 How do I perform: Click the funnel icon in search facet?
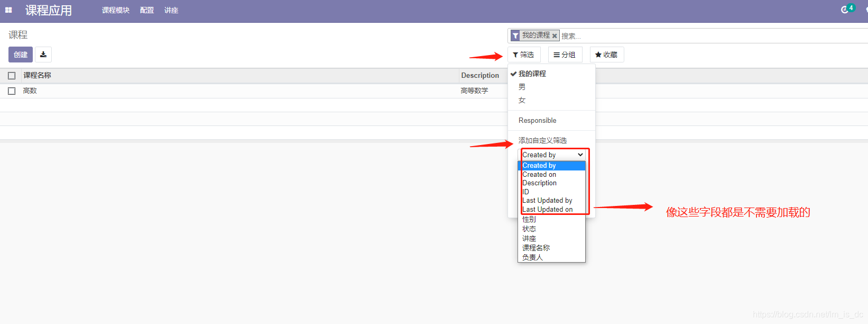(515, 35)
